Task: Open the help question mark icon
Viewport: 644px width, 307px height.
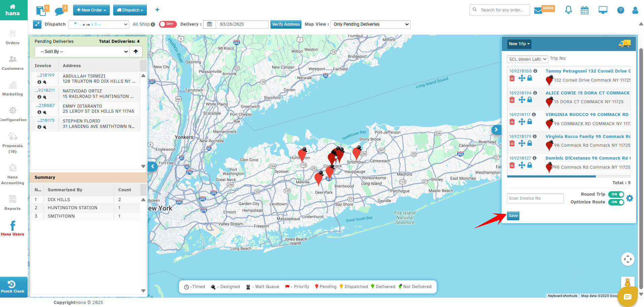Action: (620, 10)
